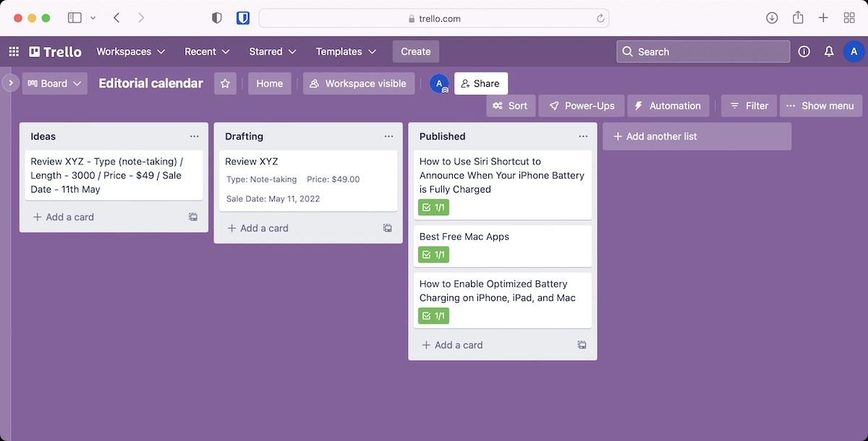The height and width of the screenshot is (441, 868).
Task: Click the Bitwarden extension icon
Action: pyautogui.click(x=243, y=18)
